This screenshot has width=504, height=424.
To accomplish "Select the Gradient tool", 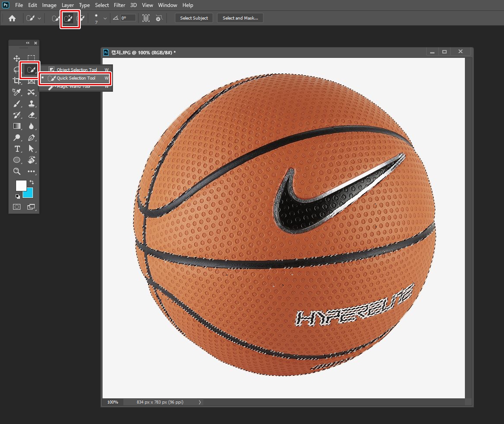I will click(17, 126).
